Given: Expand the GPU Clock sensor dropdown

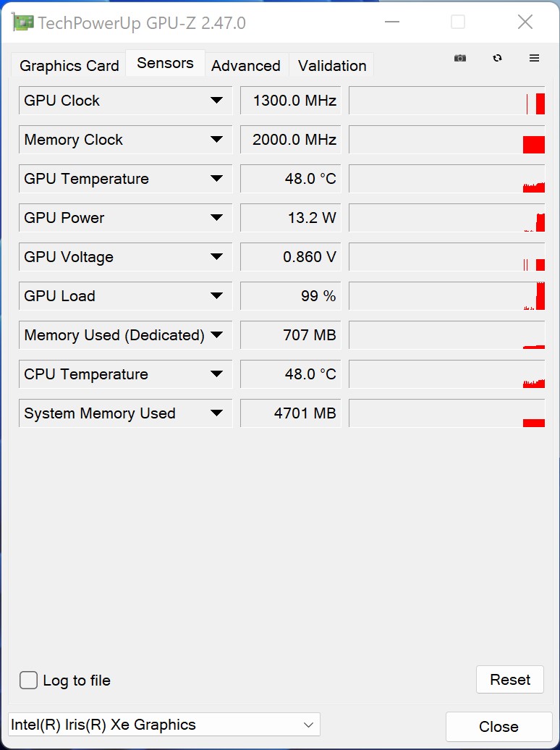Looking at the screenshot, I should [x=216, y=101].
